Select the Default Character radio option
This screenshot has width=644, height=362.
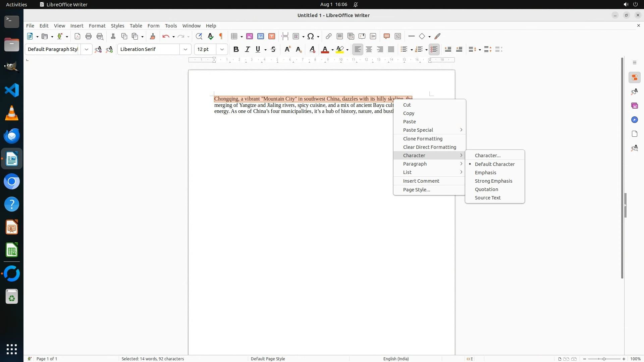tap(494, 164)
